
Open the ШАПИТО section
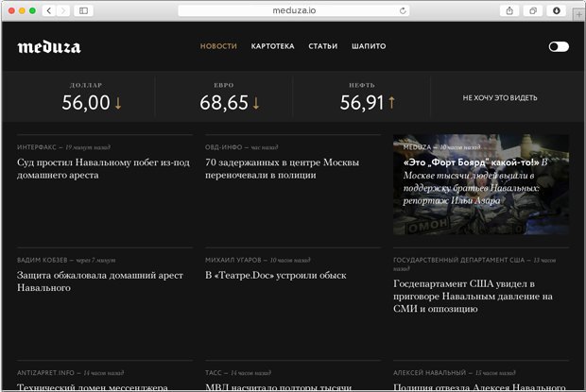pyautogui.click(x=369, y=46)
